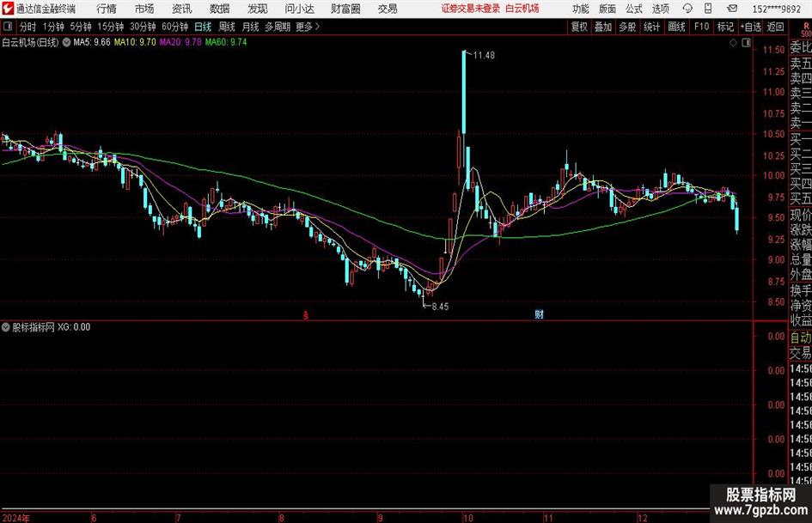Click the 自动 label in right panel
This screenshot has width=812, height=523.
pyautogui.click(x=801, y=338)
